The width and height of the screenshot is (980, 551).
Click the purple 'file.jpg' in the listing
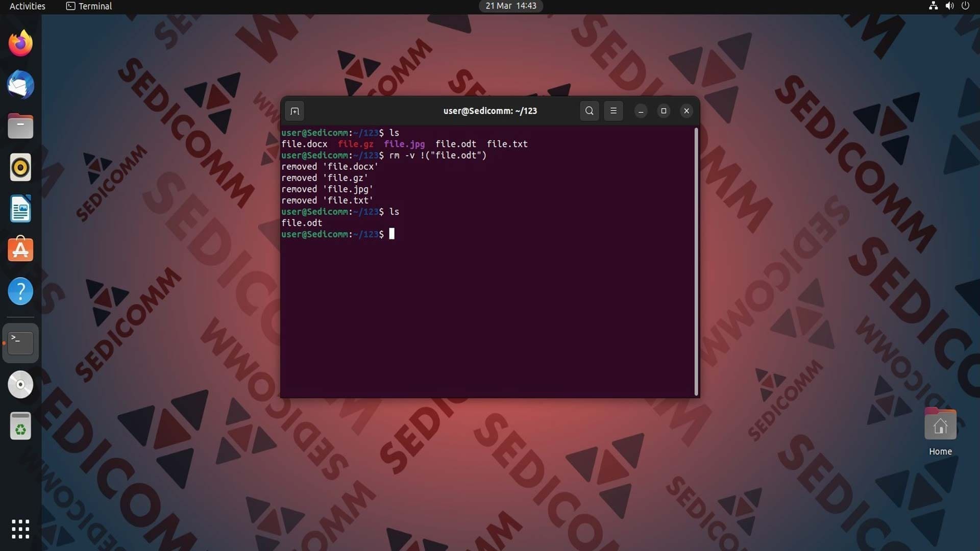(404, 144)
